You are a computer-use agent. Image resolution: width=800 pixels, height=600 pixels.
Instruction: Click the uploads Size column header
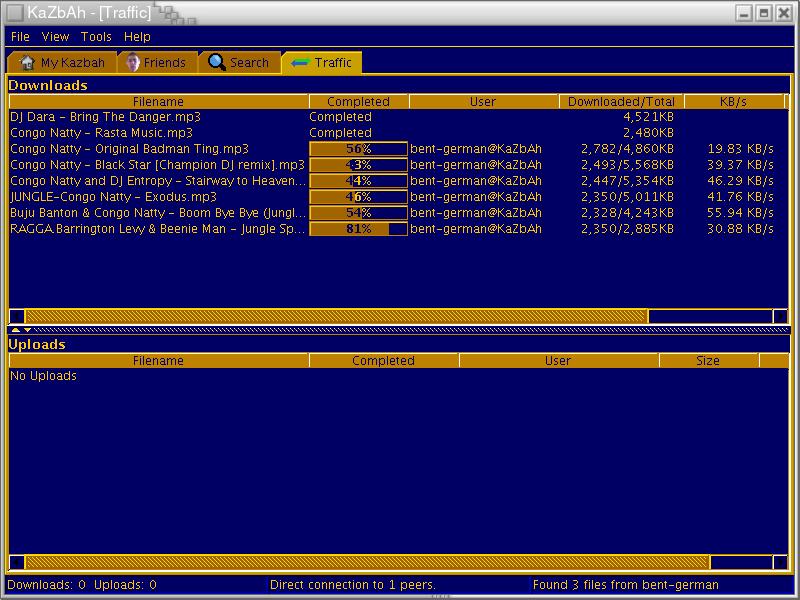pyautogui.click(x=708, y=361)
